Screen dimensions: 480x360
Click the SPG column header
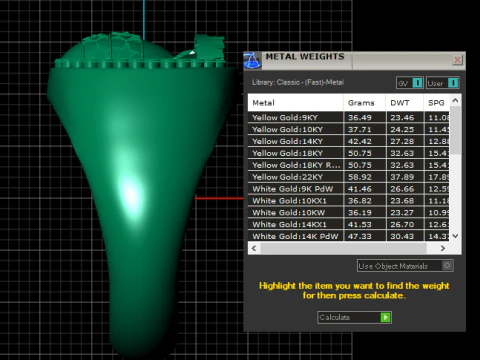[x=436, y=103]
